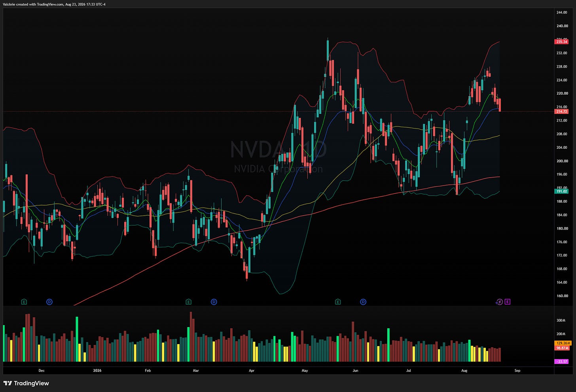This screenshot has width=576, height=392.
Task: Click the TradingView logo
Action: [x=26, y=383]
